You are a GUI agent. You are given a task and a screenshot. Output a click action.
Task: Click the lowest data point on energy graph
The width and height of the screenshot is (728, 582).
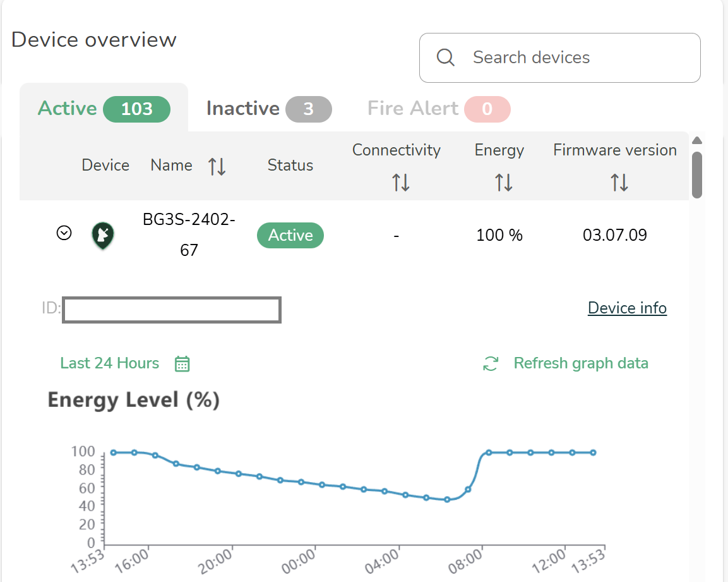[x=447, y=499]
